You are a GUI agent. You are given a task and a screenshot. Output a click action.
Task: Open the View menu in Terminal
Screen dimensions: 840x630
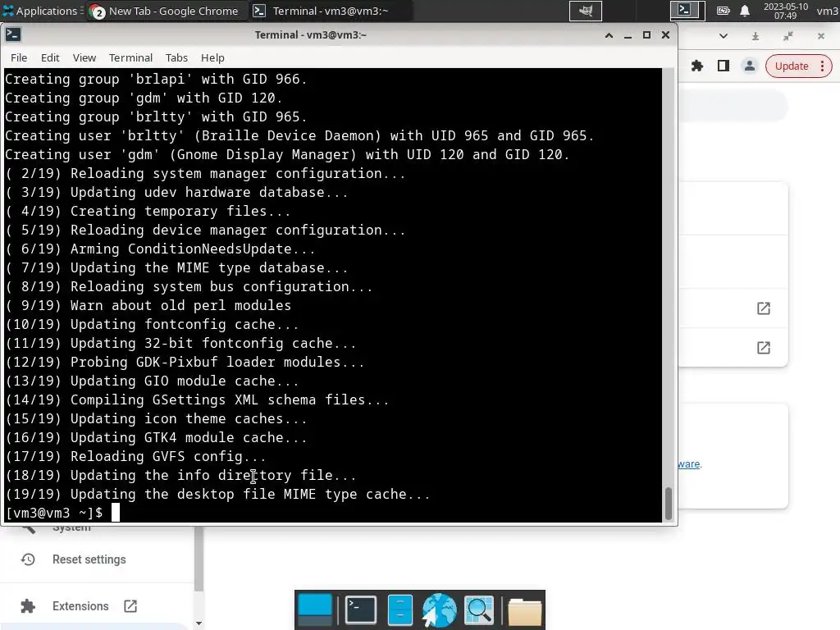pyautogui.click(x=84, y=58)
